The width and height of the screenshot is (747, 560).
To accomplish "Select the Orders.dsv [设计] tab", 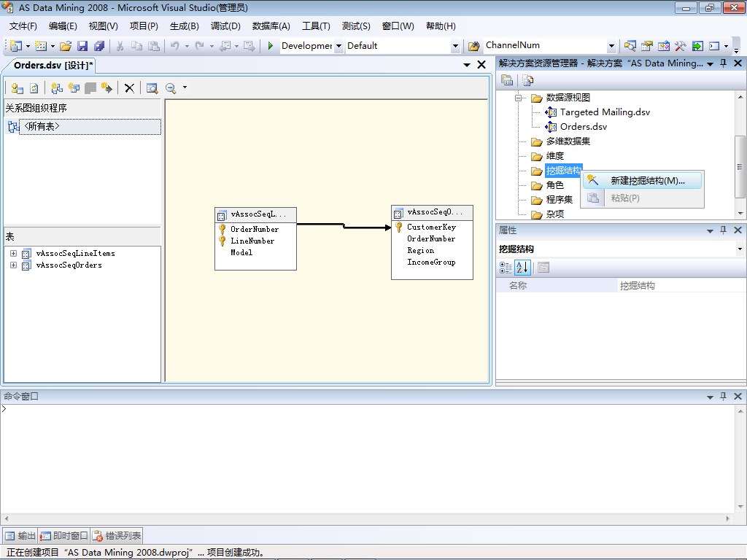I will click(53, 65).
